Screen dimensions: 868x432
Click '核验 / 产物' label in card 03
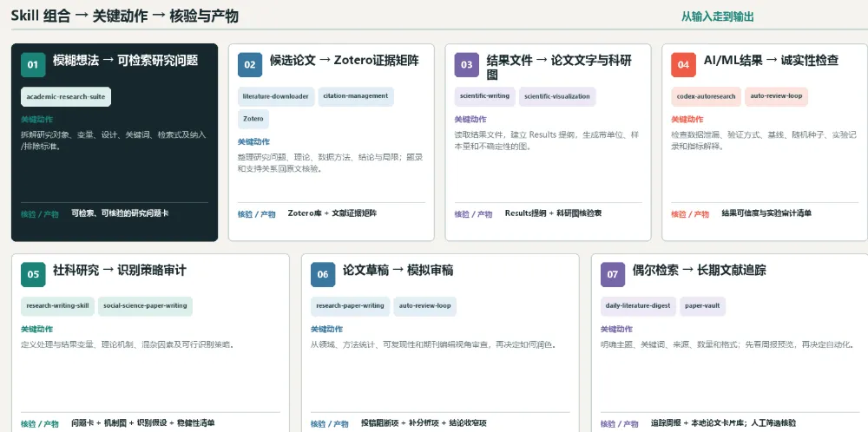tap(473, 214)
